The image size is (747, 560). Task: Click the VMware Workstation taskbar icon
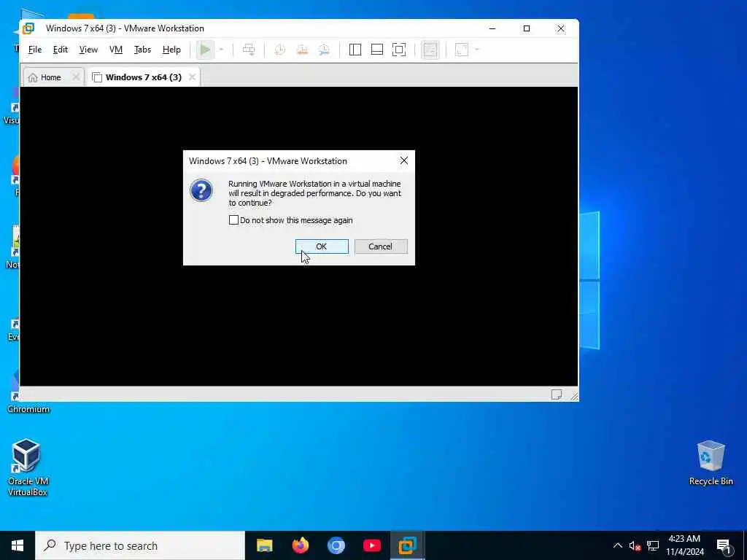tap(407, 545)
